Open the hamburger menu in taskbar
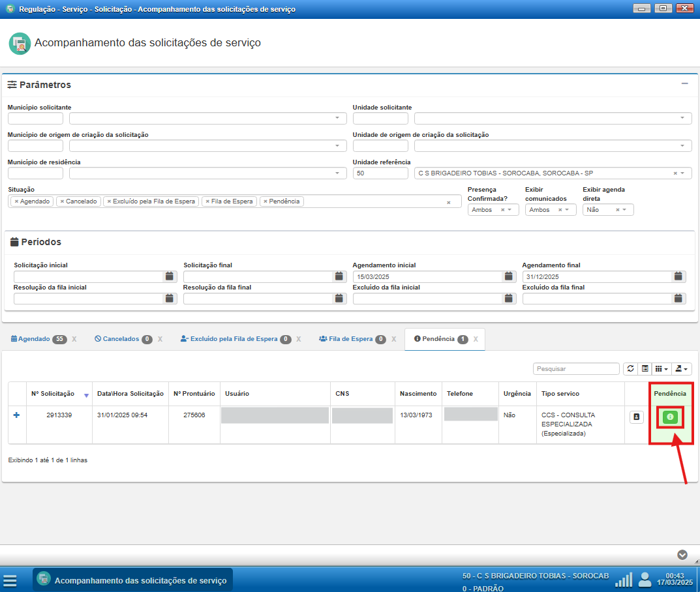Image resolution: width=700 pixels, height=592 pixels. pos(10,580)
